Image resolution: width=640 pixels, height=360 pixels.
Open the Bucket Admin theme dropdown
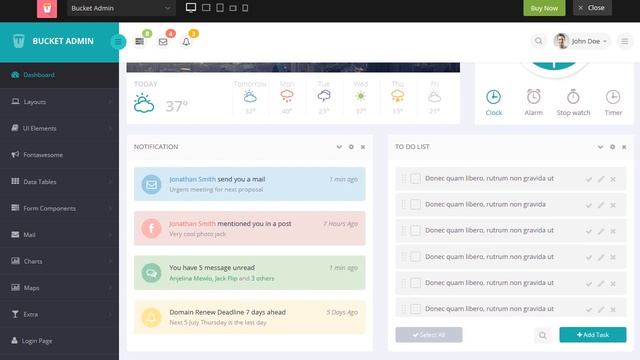[121, 8]
